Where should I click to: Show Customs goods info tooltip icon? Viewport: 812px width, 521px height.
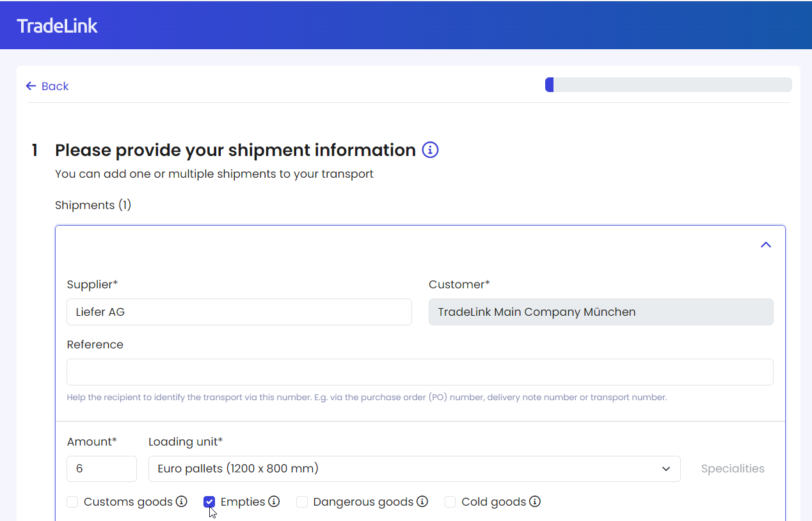pos(182,502)
